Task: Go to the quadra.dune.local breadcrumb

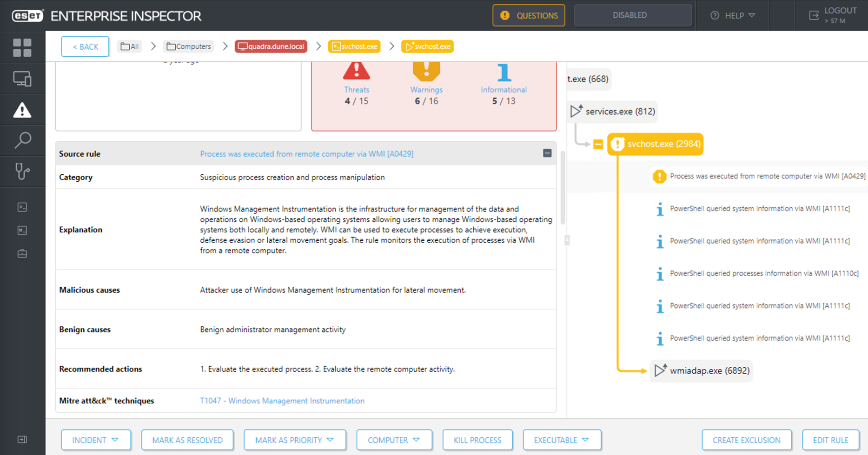Action: click(271, 46)
